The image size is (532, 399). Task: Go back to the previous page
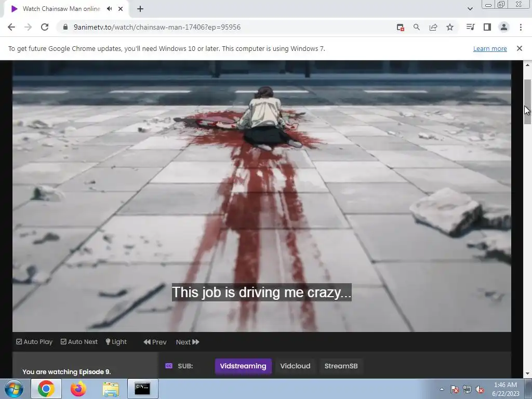tap(11, 27)
